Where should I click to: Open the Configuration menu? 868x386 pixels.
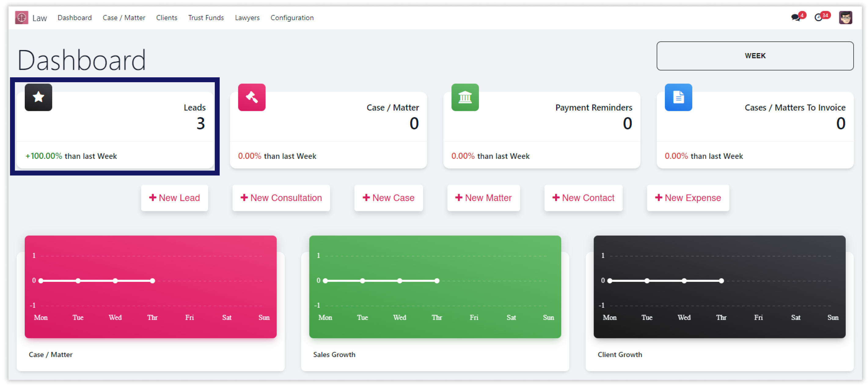coord(292,17)
